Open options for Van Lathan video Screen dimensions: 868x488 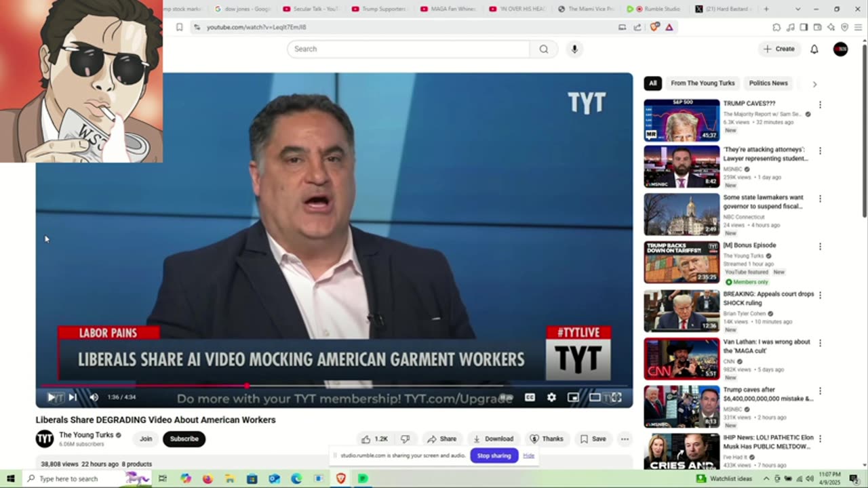(x=820, y=344)
